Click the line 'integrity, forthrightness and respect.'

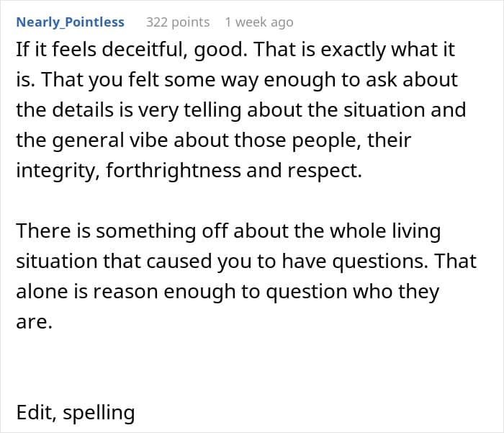pos(189,171)
